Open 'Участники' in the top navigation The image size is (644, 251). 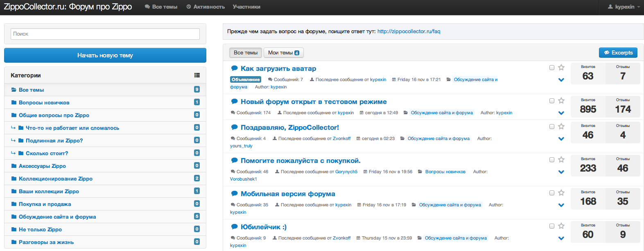246,7
